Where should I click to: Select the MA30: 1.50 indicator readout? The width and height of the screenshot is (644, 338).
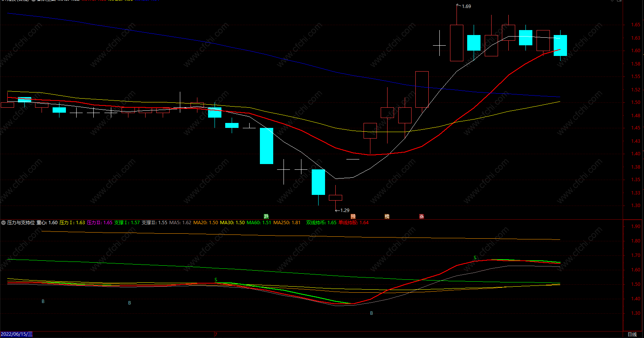(232, 223)
